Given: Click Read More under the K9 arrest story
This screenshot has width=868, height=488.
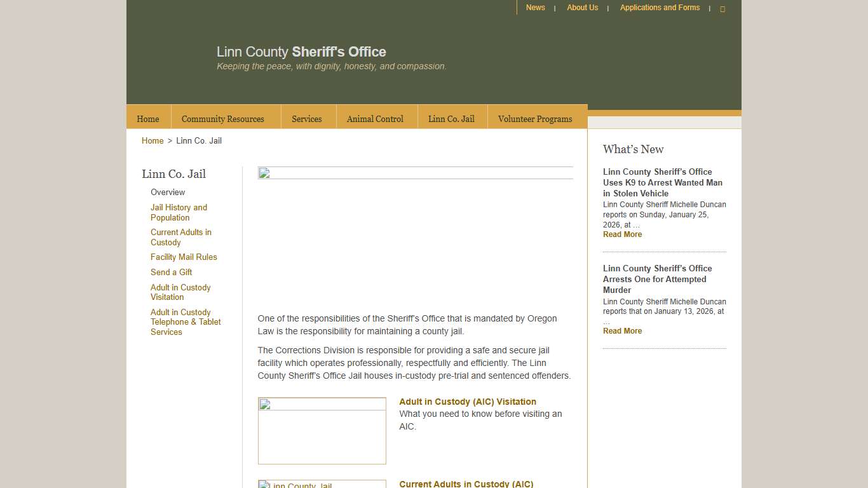Looking at the screenshot, I should point(622,234).
